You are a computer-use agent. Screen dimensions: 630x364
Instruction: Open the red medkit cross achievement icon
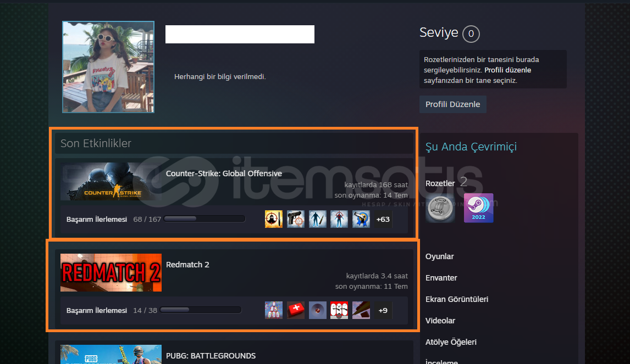[x=296, y=310]
